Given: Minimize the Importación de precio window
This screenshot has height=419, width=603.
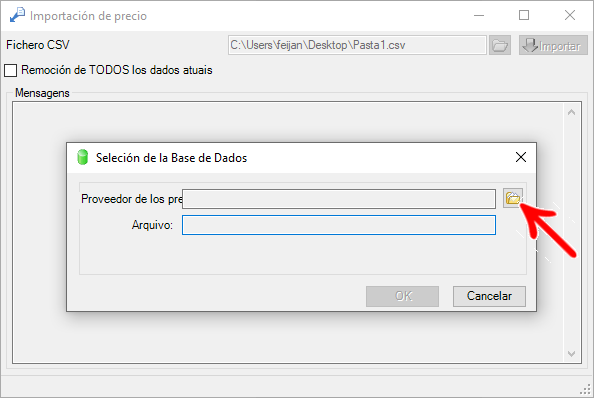Looking at the screenshot, I should click(479, 15).
